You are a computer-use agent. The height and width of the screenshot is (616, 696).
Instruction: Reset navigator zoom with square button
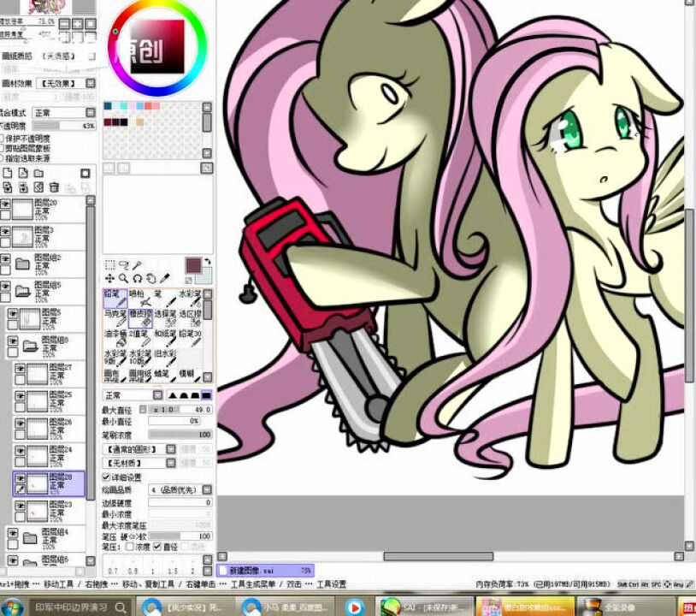coord(91,24)
